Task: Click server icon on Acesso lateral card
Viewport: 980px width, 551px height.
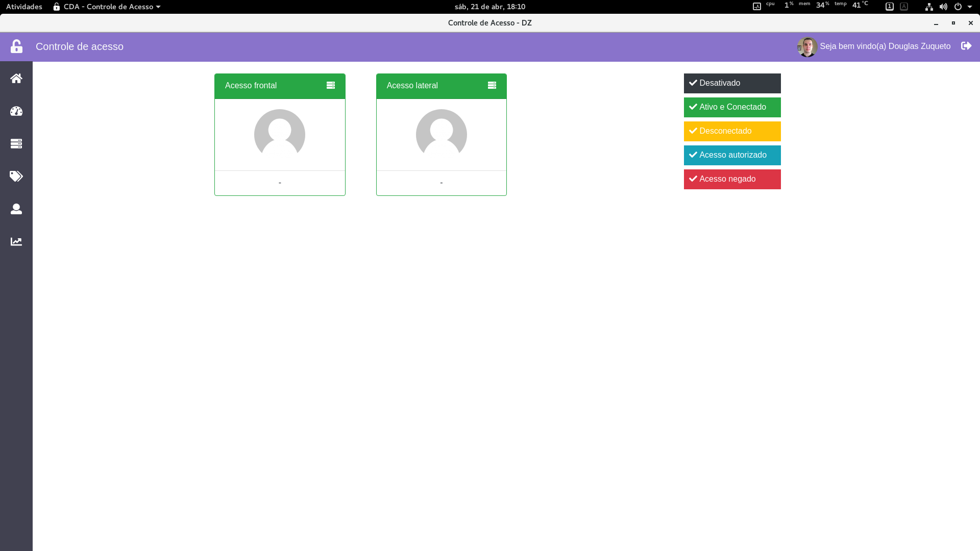Action: pos(492,86)
